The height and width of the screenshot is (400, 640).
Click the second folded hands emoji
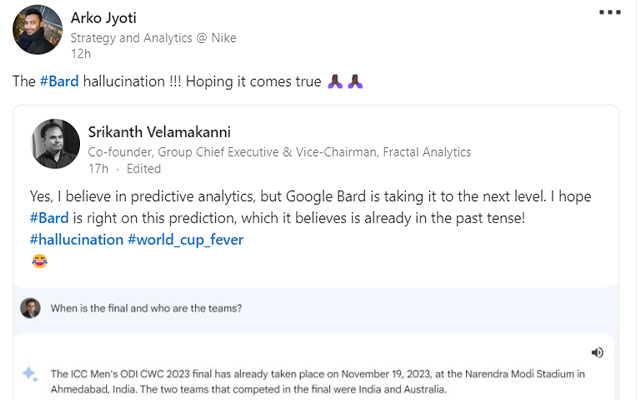click(x=355, y=81)
